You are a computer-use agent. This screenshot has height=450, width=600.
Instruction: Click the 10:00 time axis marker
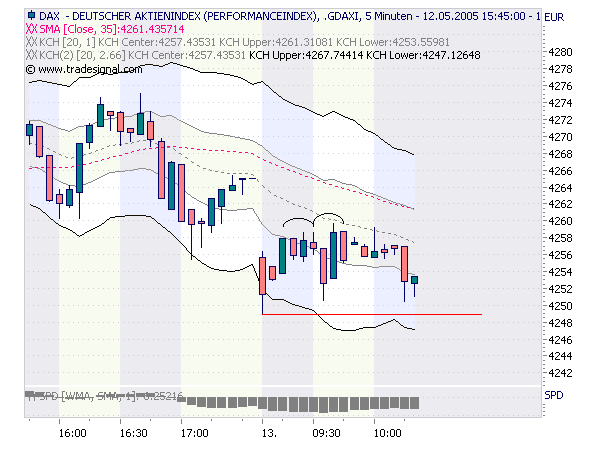[387, 433]
